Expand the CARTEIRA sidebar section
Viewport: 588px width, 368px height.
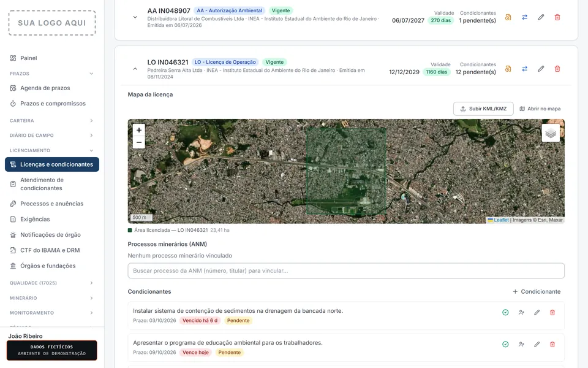(51, 121)
